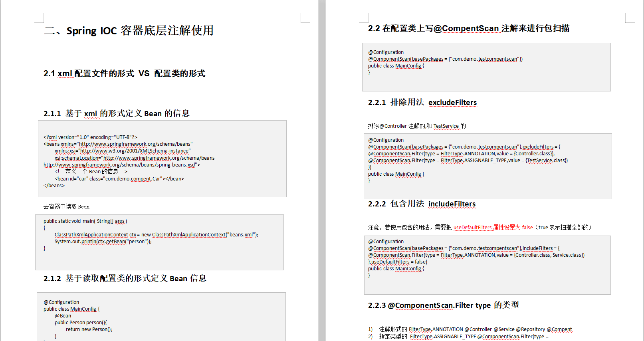
Task: Click heading "2.1.1 基于 xml 的形式定义 Bean 的信息"
Action: point(117,113)
